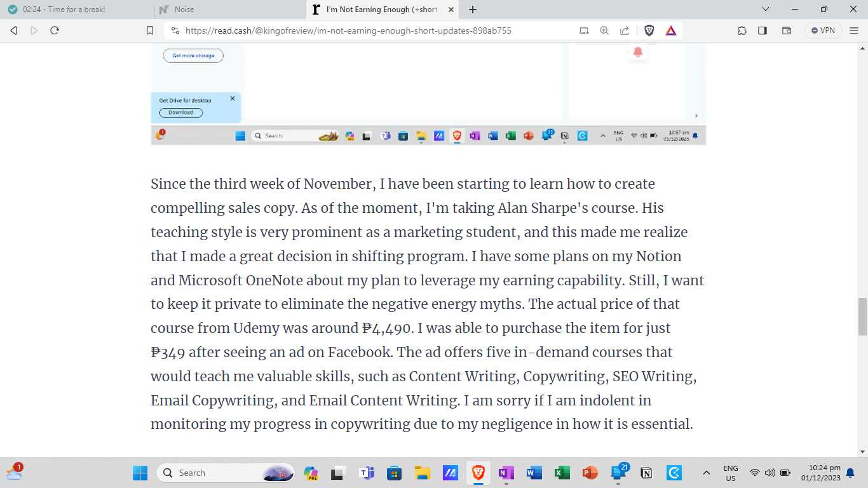
Task: Share this page link
Action: coord(625,30)
